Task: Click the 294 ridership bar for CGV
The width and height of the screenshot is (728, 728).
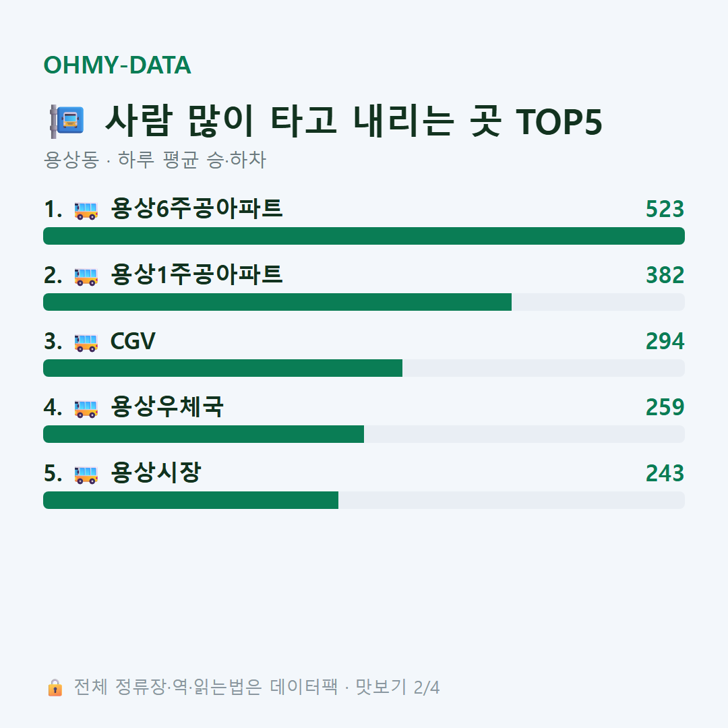Action: pyautogui.click(x=364, y=368)
